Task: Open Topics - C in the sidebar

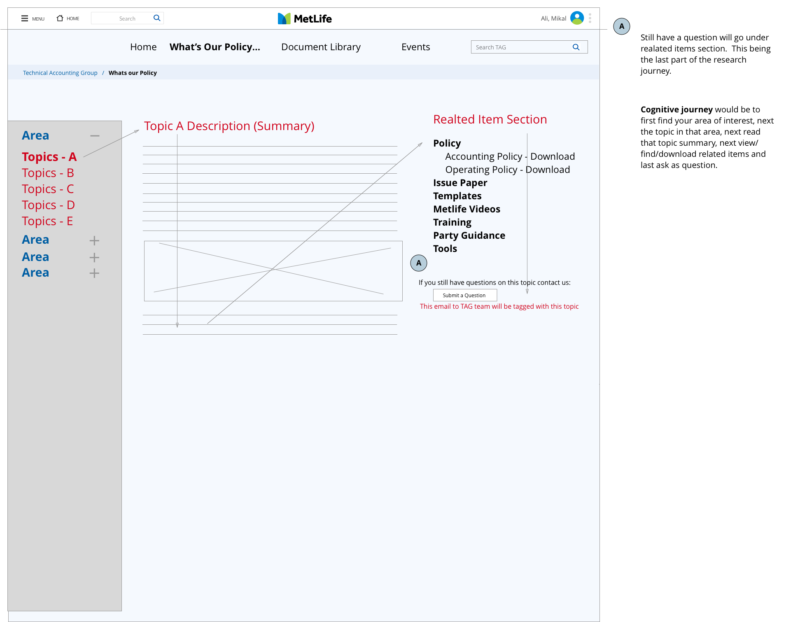Action: tap(48, 189)
